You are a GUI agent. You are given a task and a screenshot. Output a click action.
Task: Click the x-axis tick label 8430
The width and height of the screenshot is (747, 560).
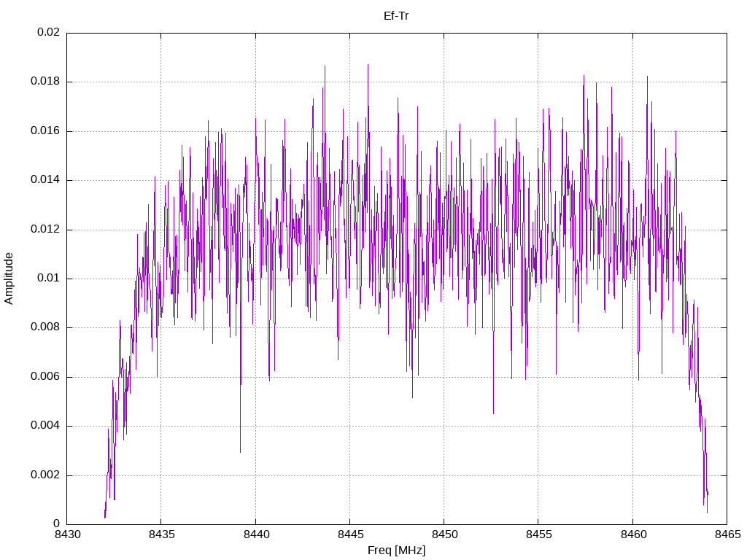coord(68,534)
